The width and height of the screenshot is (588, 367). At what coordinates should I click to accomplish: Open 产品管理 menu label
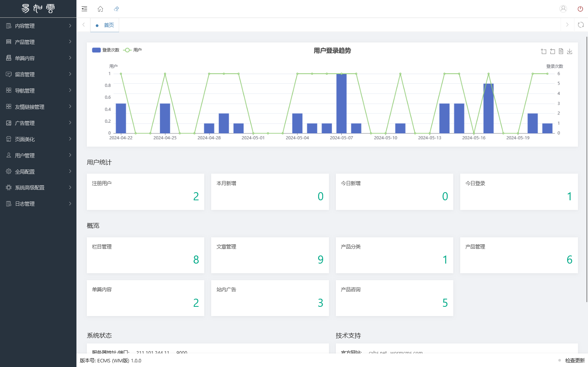click(x=25, y=42)
